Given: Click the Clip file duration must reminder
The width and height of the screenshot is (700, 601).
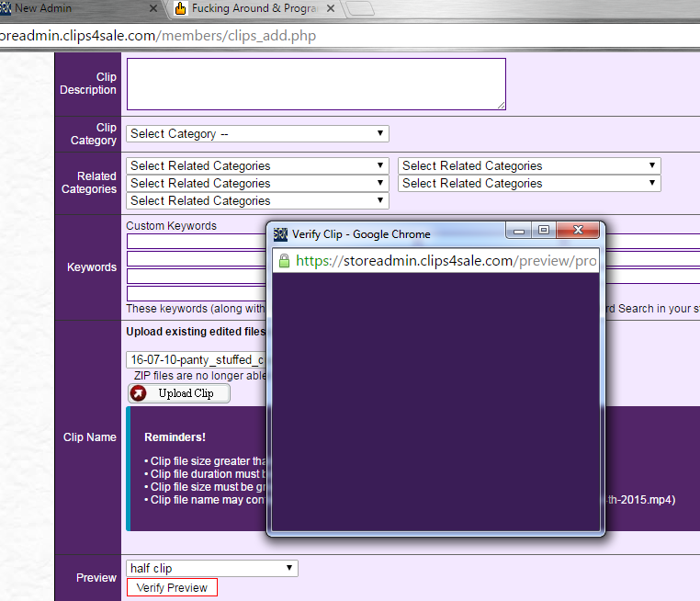Looking at the screenshot, I should pyautogui.click(x=205, y=474).
